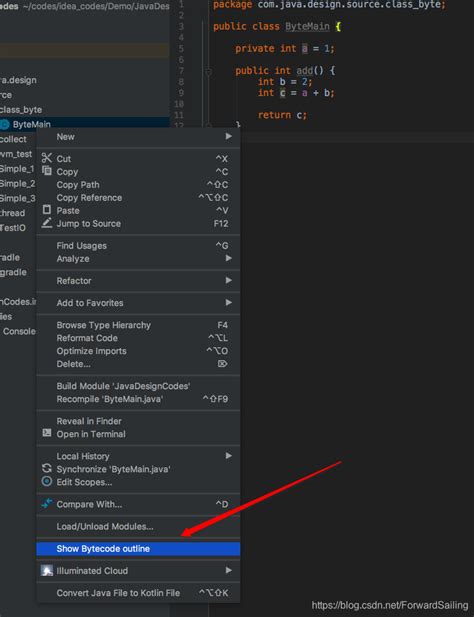The image size is (474, 617).
Task: Click the Paste clipboard icon
Action: pyautogui.click(x=47, y=209)
